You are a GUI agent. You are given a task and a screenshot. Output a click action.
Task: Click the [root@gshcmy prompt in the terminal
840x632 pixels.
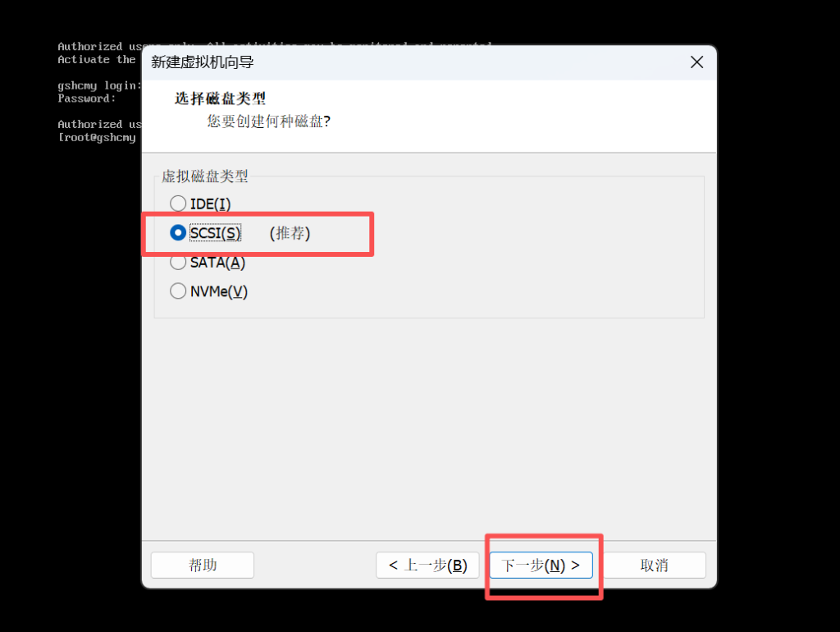[97, 138]
